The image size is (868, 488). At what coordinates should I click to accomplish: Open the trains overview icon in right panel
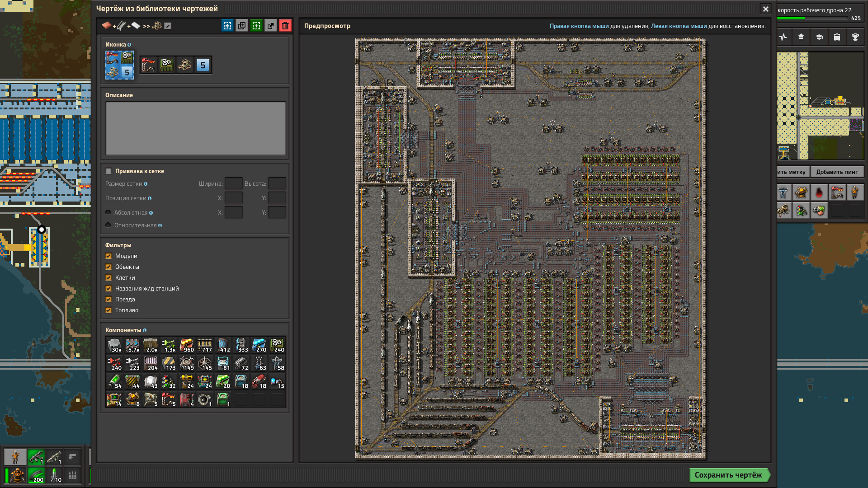point(837,37)
